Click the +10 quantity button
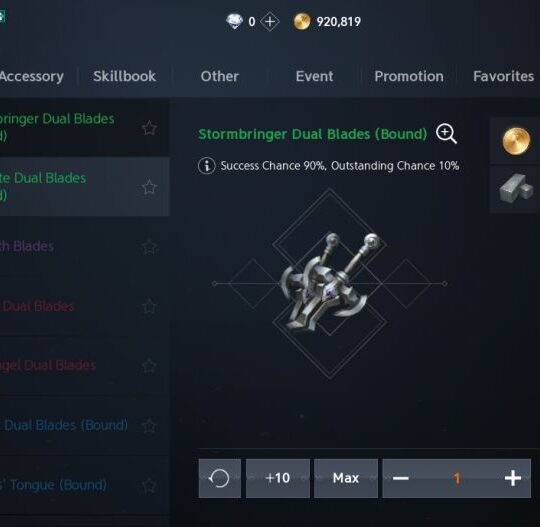 pyautogui.click(x=278, y=478)
